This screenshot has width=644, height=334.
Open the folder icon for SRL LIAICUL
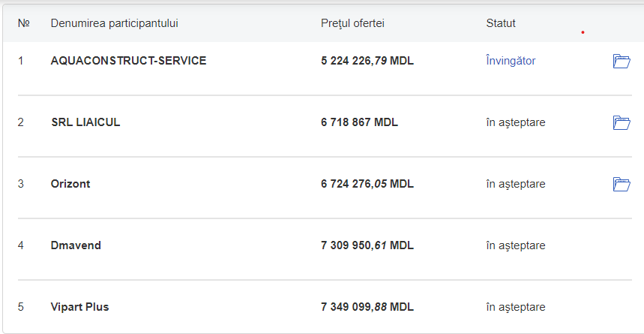point(621,123)
